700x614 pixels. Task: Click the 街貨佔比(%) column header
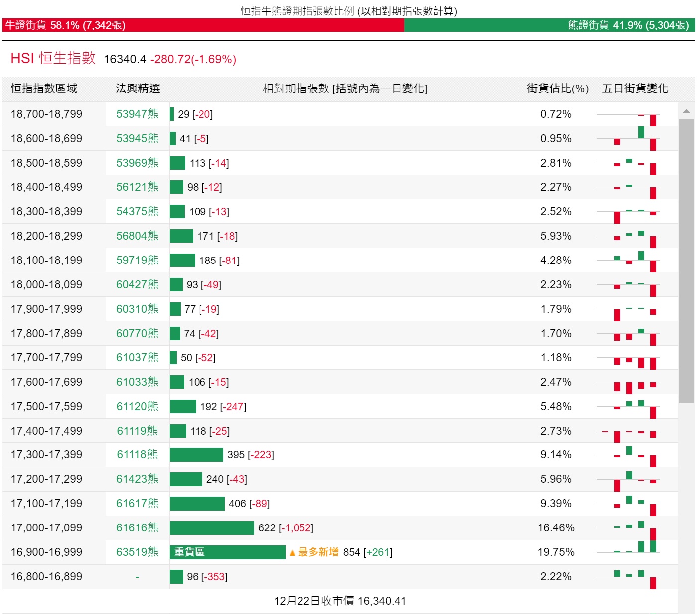558,88
